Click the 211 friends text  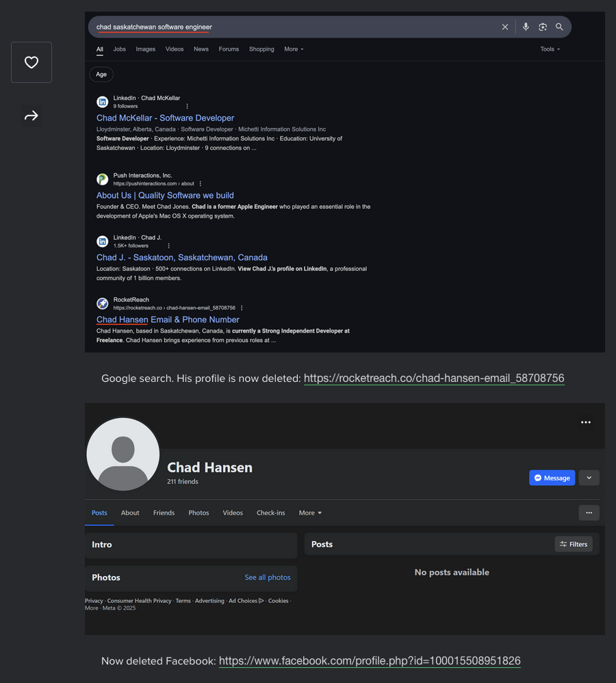click(183, 481)
